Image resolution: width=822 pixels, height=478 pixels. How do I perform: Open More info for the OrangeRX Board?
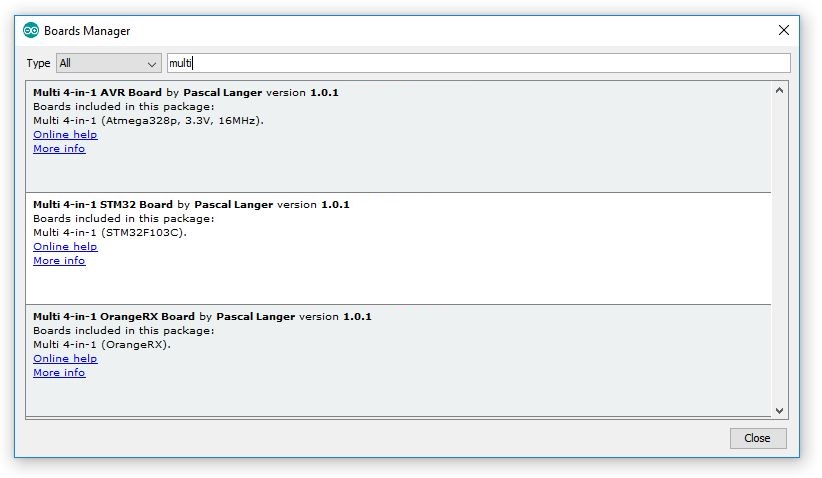coord(59,373)
